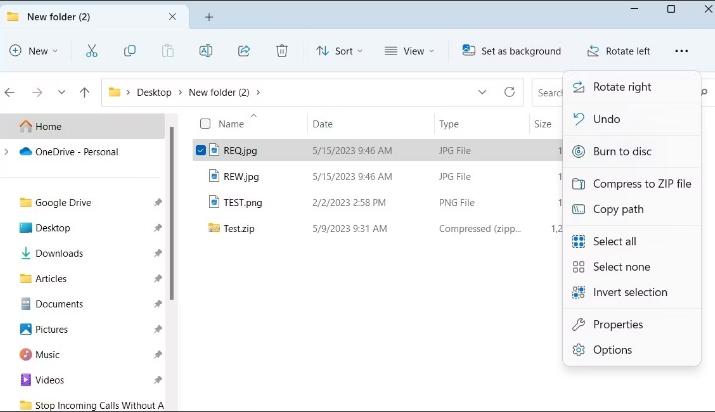
Task: Close the New folder (2) tab
Action: point(172,17)
